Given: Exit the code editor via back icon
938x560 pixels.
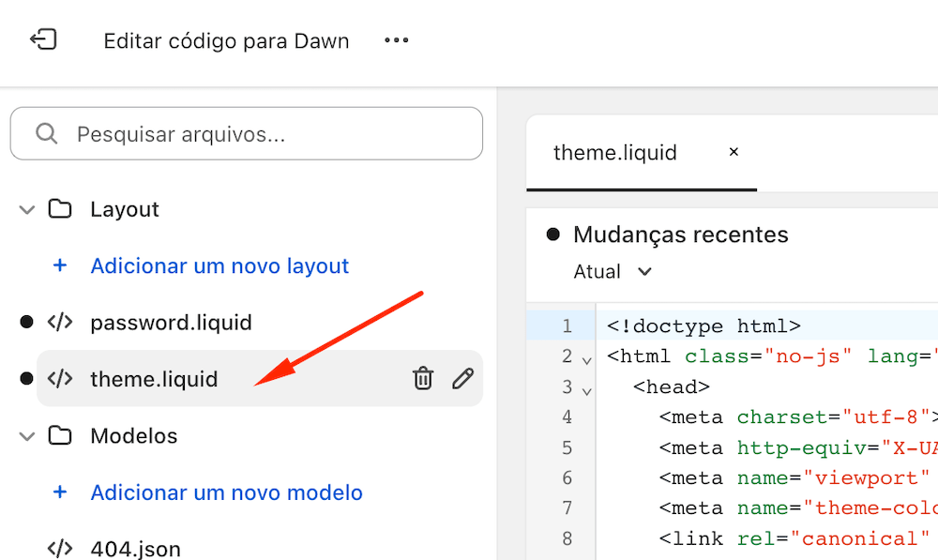Looking at the screenshot, I should [x=43, y=40].
